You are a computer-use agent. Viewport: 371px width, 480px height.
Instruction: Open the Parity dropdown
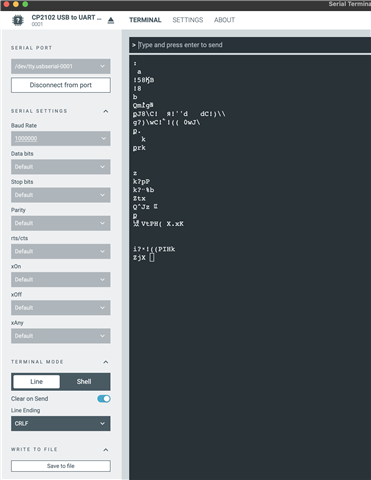pos(61,223)
